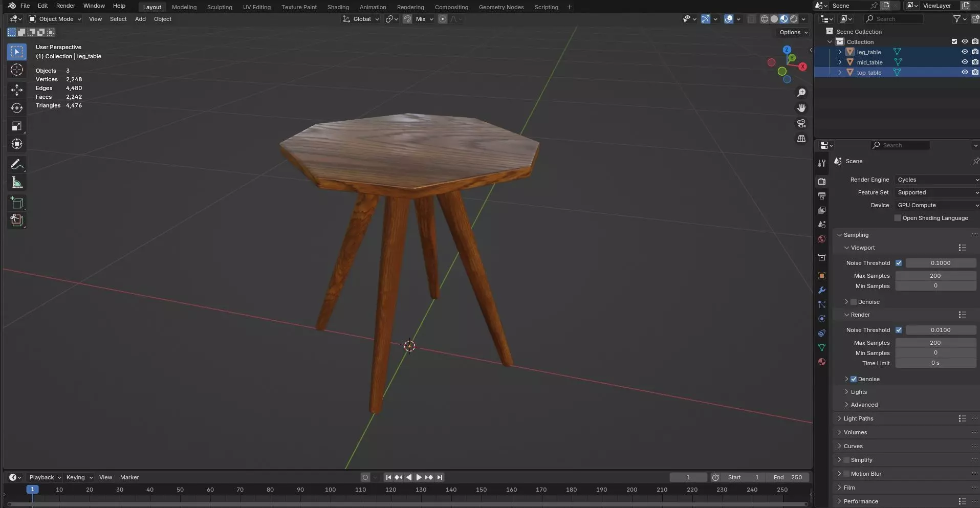Click the Options button in viewport

pyautogui.click(x=794, y=32)
